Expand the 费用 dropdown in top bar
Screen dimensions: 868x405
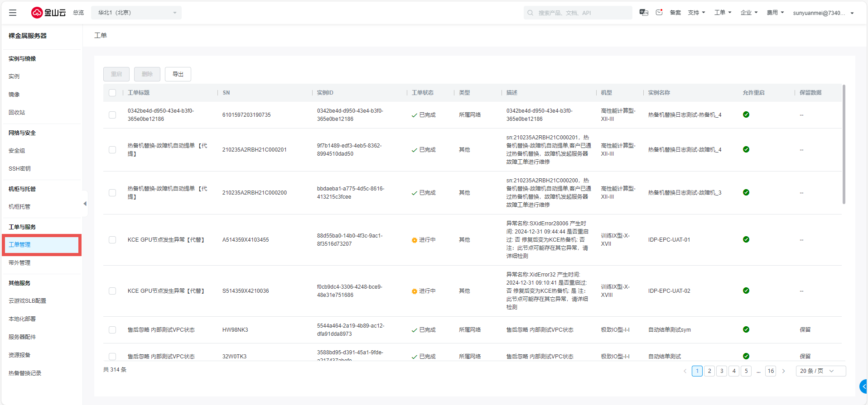pos(775,13)
